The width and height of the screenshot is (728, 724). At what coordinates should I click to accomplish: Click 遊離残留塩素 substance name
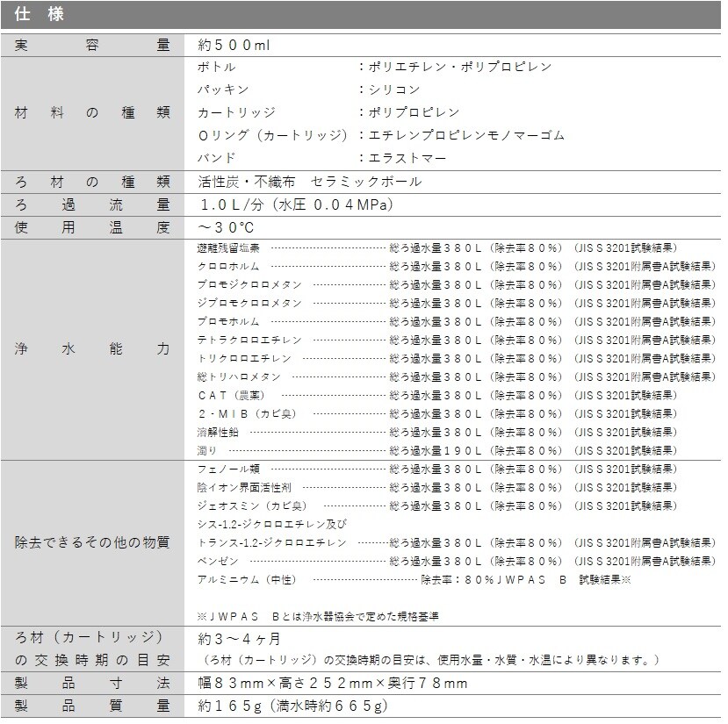228,247
